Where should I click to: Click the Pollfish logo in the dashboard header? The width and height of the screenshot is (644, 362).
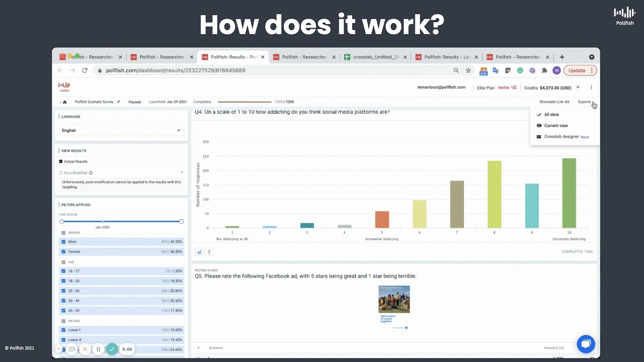pyautogui.click(x=64, y=87)
